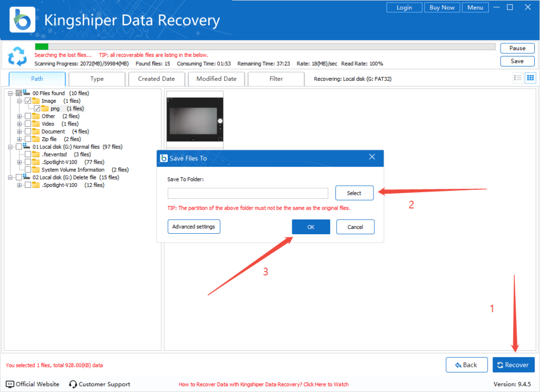Viewport: 540px width, 392px height.
Task: Close the Save Files To dialog
Action: tap(372, 157)
